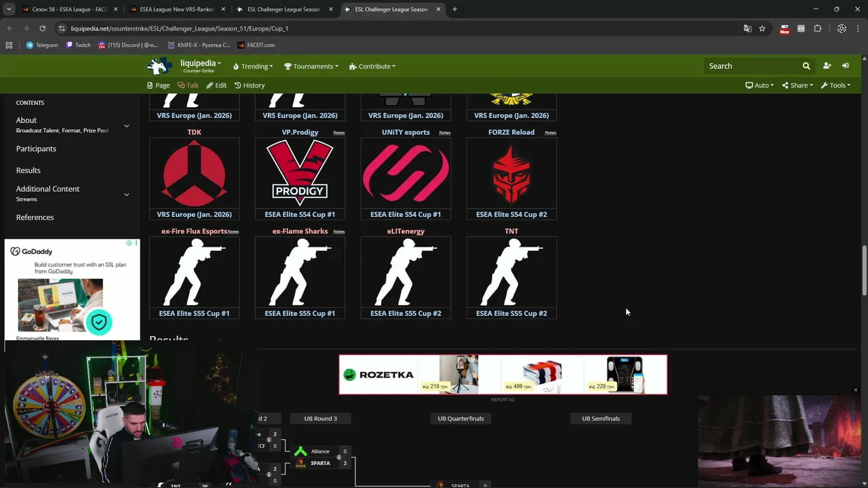Viewport: 868px width, 488px height.
Task: Open the Edit tab
Action: [x=216, y=85]
